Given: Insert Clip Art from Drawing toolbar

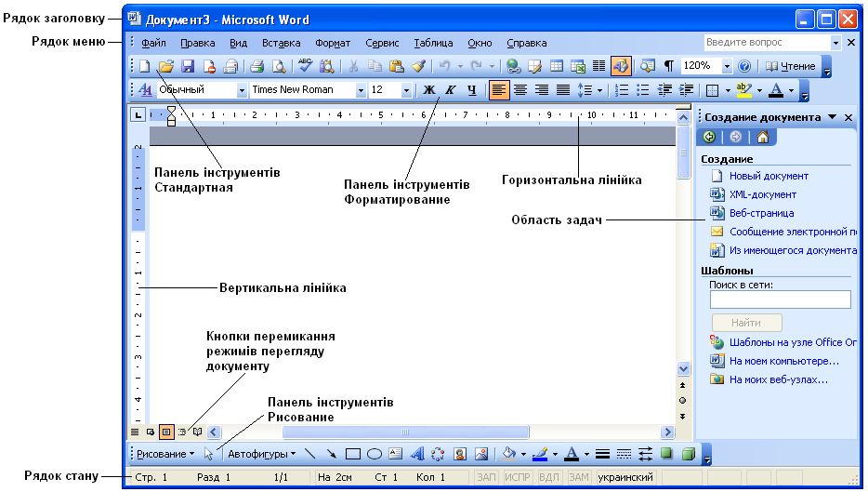Looking at the screenshot, I should [x=459, y=454].
